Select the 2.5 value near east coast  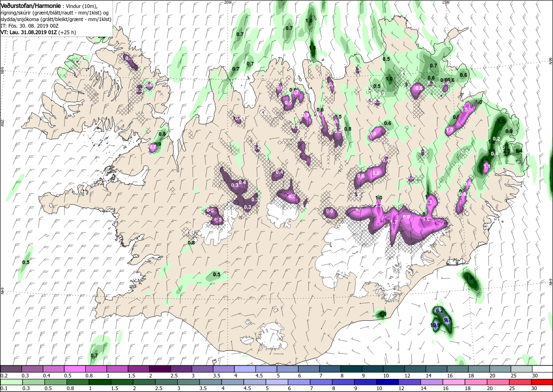coord(507,151)
